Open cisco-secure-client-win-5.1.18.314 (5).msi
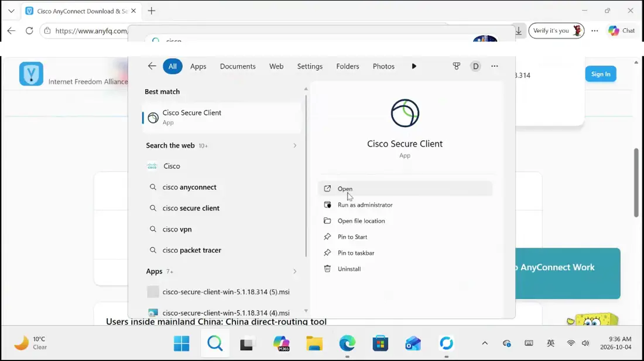This screenshot has width=644, height=361. tap(222, 292)
